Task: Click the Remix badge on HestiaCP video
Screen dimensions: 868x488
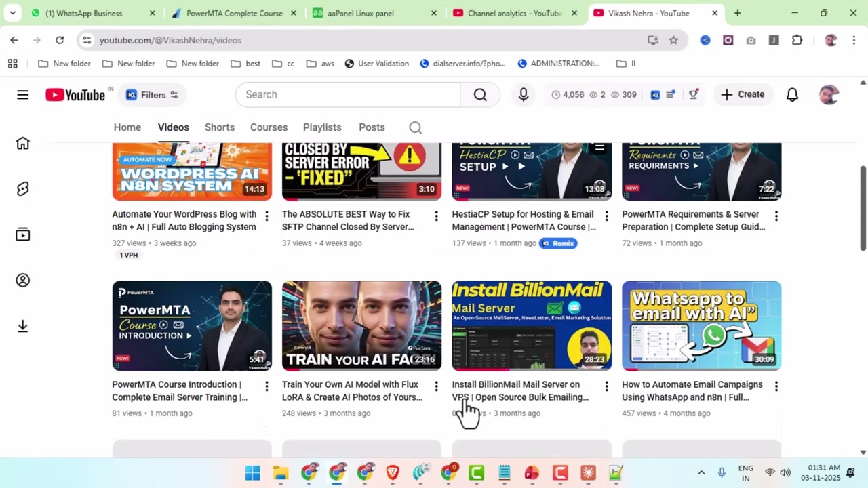Action: [x=558, y=243]
